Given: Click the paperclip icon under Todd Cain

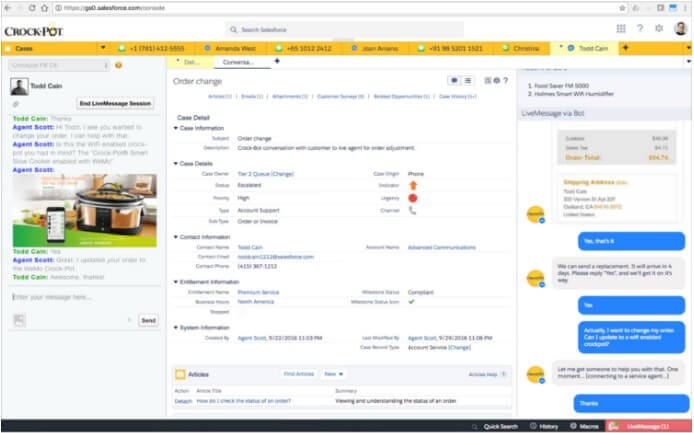Looking at the screenshot, I should pyautogui.click(x=15, y=104).
